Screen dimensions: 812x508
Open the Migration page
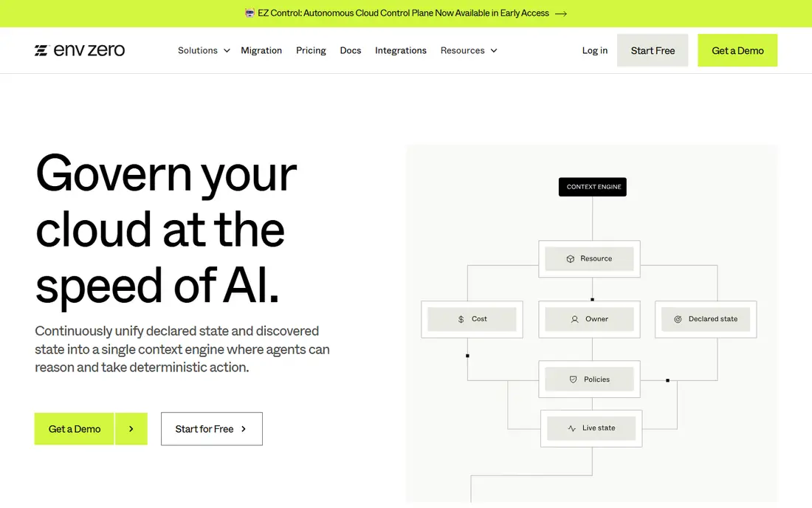coord(261,50)
